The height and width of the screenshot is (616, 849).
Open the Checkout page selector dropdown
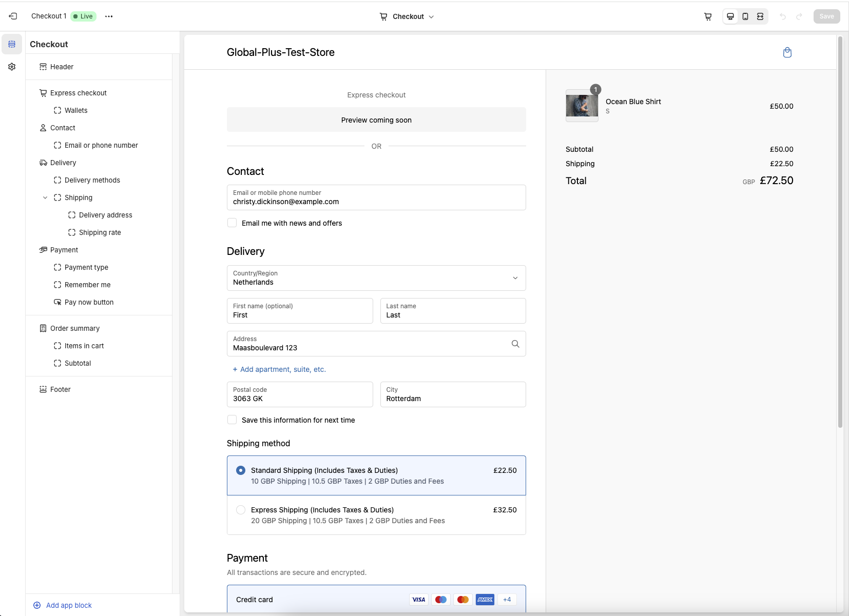(x=407, y=16)
